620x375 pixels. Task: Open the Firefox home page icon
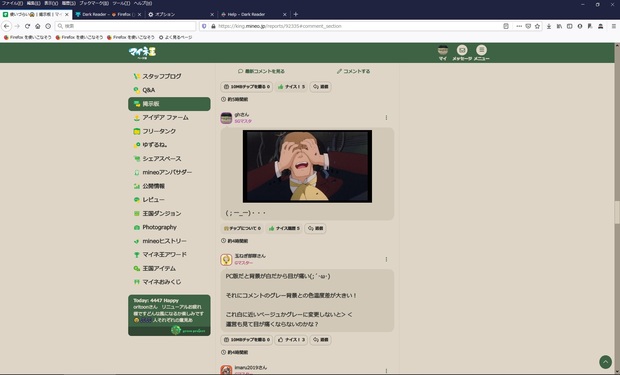38,26
